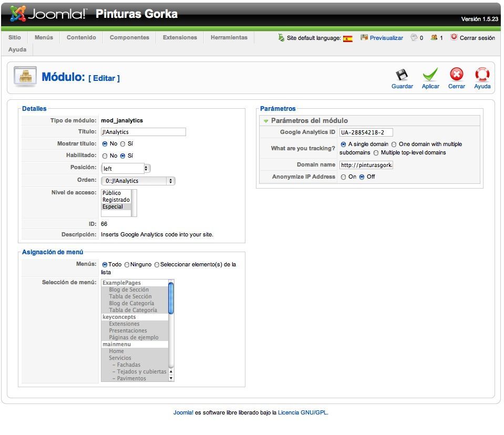The image size is (504, 435).
Task: Set Habilitado to Sí
Action: click(122, 156)
